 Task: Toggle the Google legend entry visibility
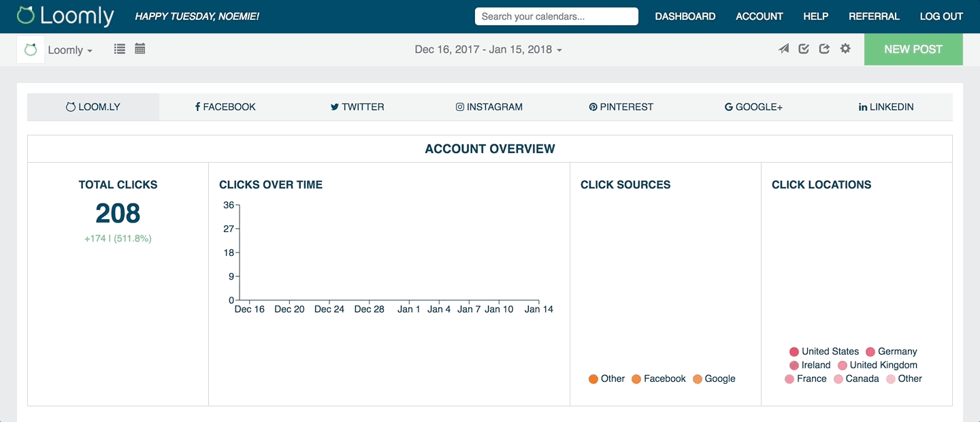(714, 378)
